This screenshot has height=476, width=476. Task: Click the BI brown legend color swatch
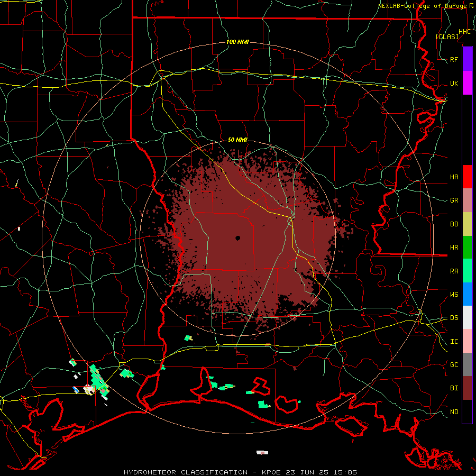click(467, 388)
